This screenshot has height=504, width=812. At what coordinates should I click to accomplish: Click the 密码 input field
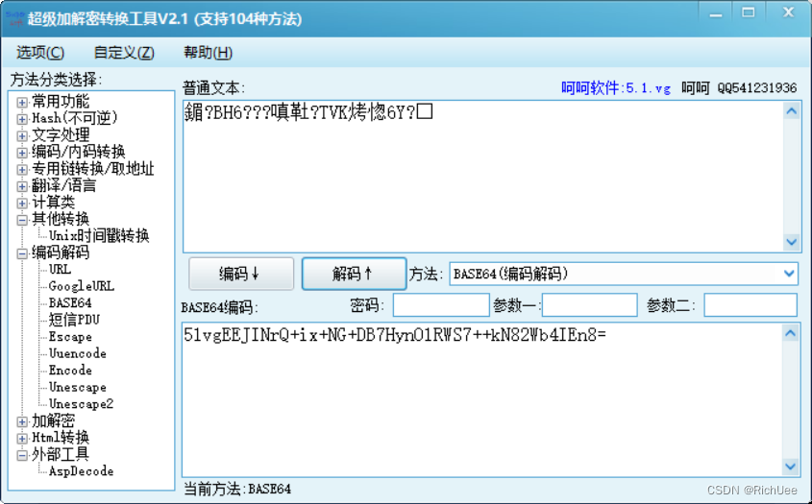pos(441,304)
